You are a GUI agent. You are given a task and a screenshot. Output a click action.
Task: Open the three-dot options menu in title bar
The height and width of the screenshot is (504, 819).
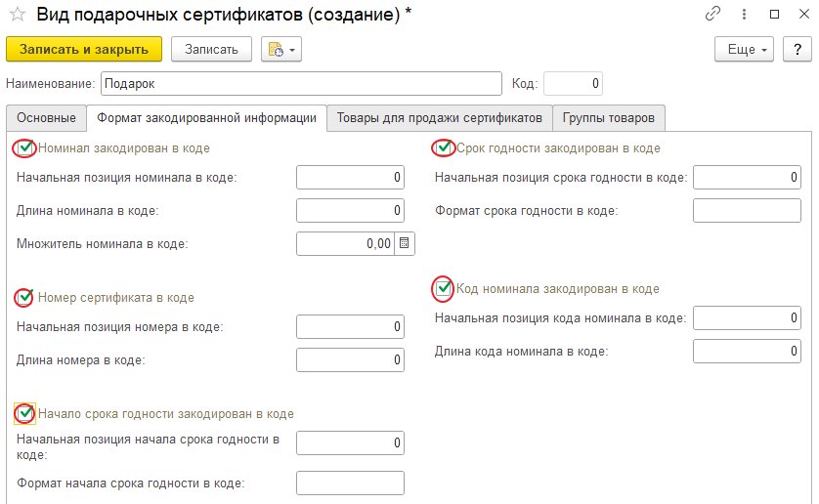pos(744,14)
